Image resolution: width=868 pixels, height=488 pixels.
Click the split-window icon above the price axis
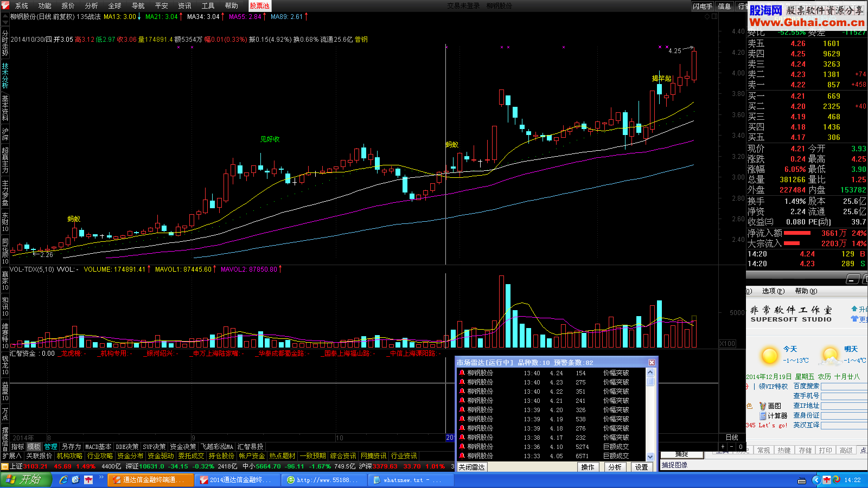(x=714, y=17)
